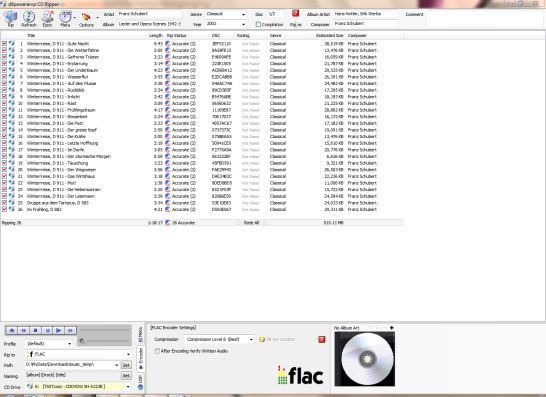Play the track with the play button
Screen dimensions: 546x397
(x=59, y=330)
